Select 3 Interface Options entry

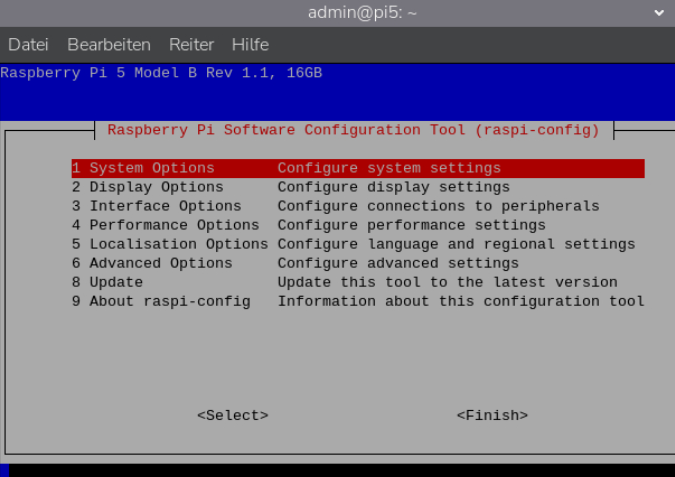click(156, 206)
